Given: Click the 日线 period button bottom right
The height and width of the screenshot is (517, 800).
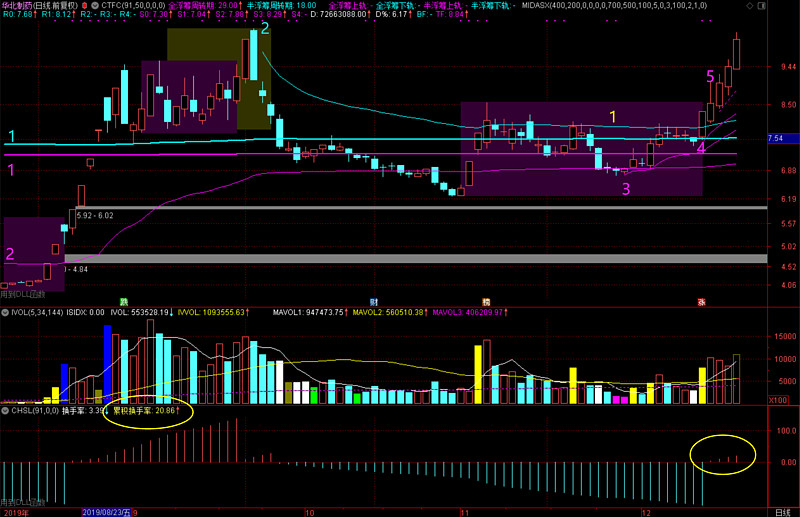Looking at the screenshot, I should pyautogui.click(x=782, y=512).
